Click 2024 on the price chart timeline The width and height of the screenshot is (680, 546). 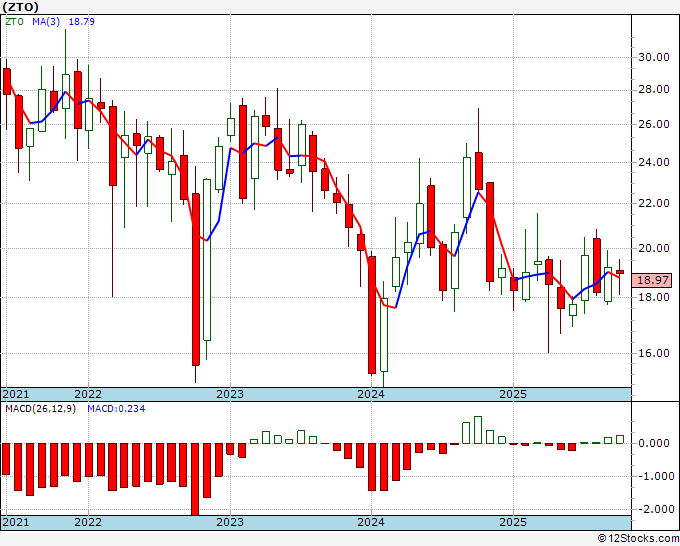point(371,394)
